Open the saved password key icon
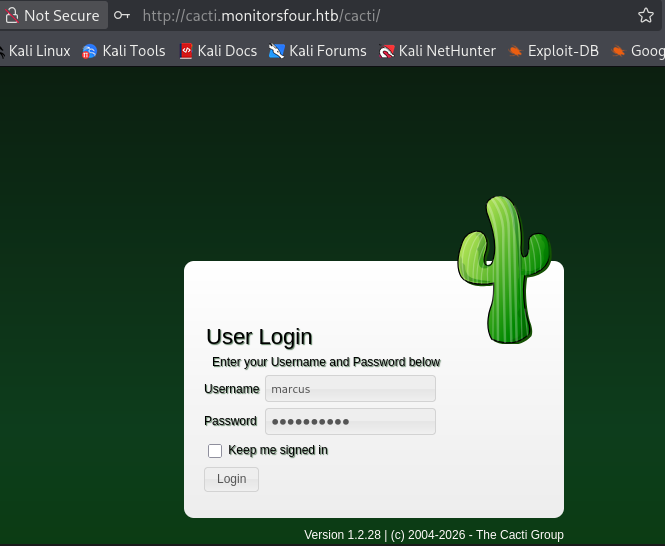This screenshot has width=665, height=546. [x=122, y=16]
